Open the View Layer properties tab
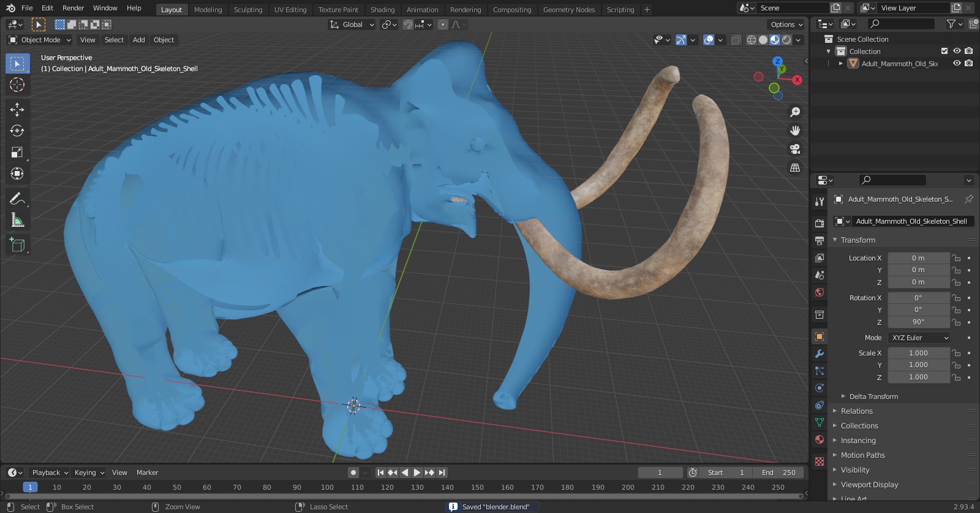 pos(820,257)
